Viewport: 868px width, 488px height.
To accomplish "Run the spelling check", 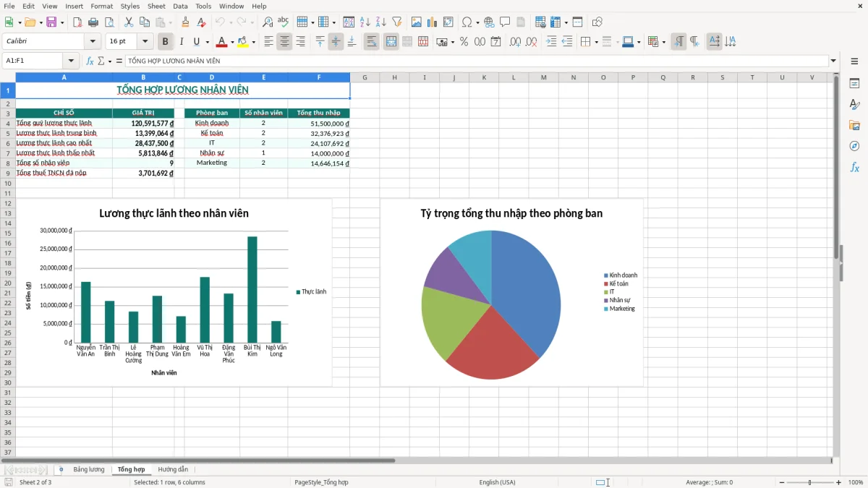I will pos(284,22).
